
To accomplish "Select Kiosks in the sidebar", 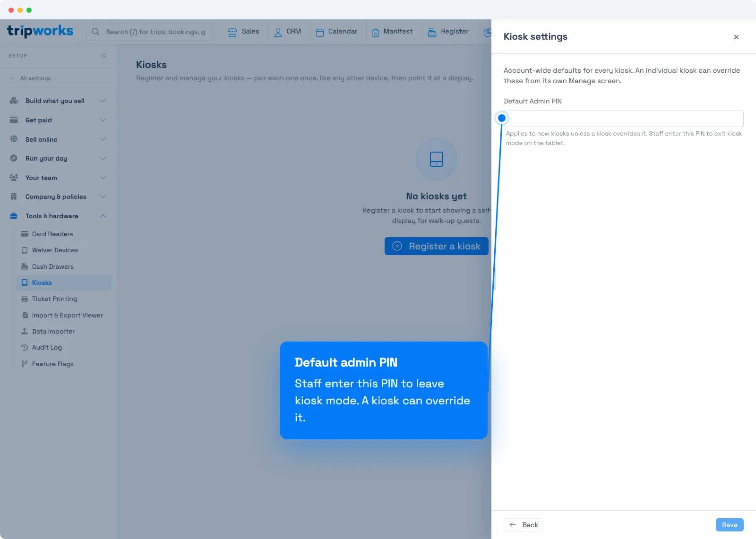I will [64, 283].
